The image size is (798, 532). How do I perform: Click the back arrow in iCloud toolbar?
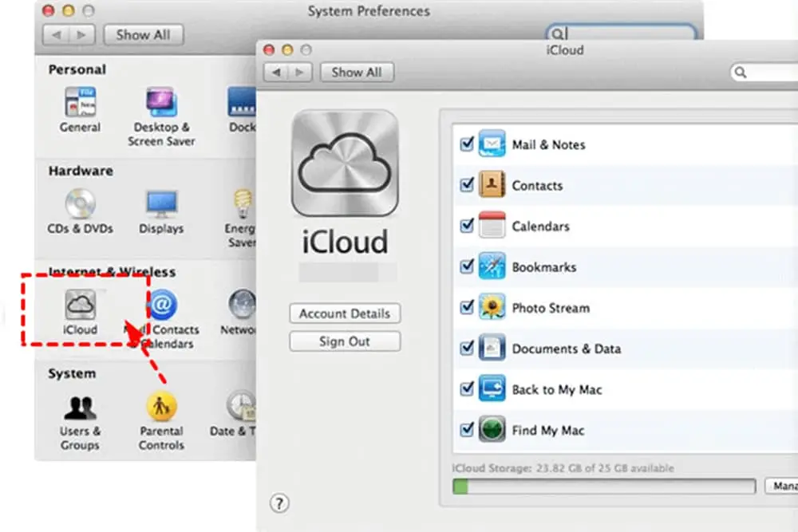pos(276,73)
